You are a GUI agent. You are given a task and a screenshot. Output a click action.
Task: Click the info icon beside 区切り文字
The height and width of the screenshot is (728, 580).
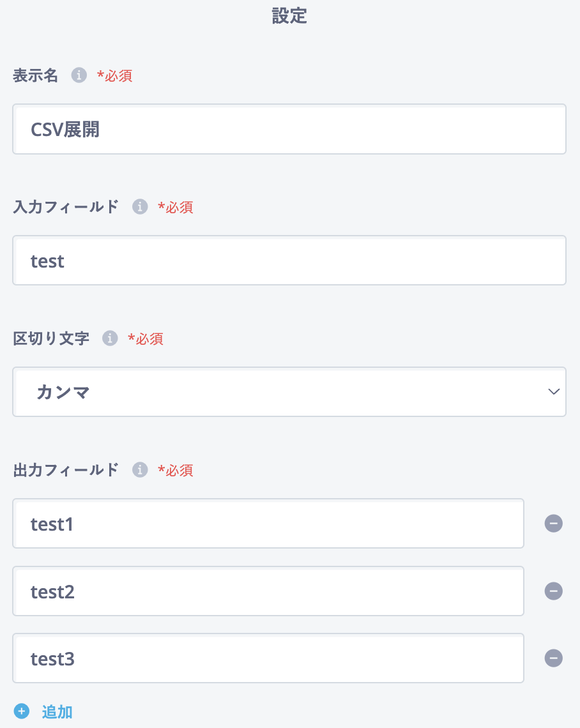pyautogui.click(x=110, y=338)
